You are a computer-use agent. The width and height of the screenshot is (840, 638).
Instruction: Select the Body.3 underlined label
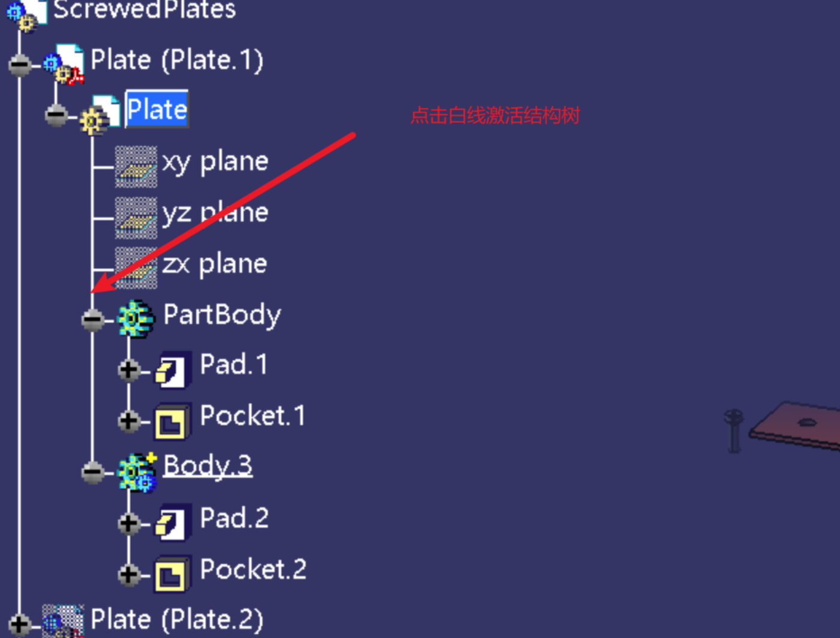tap(208, 466)
